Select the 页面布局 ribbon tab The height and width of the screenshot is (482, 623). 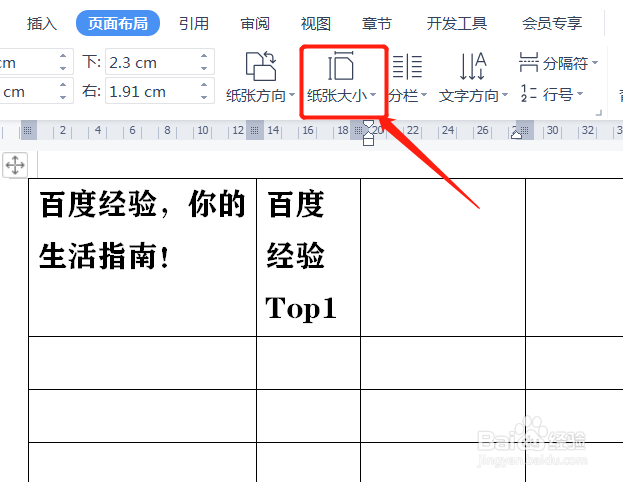(118, 23)
